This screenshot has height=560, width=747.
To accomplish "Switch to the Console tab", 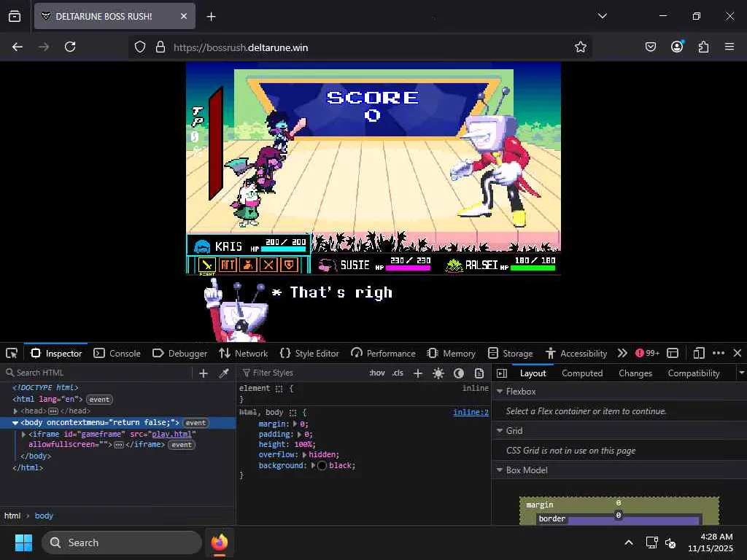I will [117, 354].
